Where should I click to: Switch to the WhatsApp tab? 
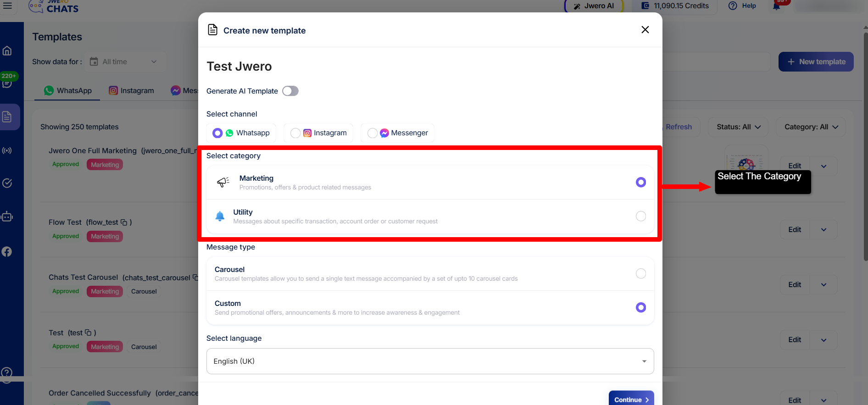pyautogui.click(x=68, y=91)
